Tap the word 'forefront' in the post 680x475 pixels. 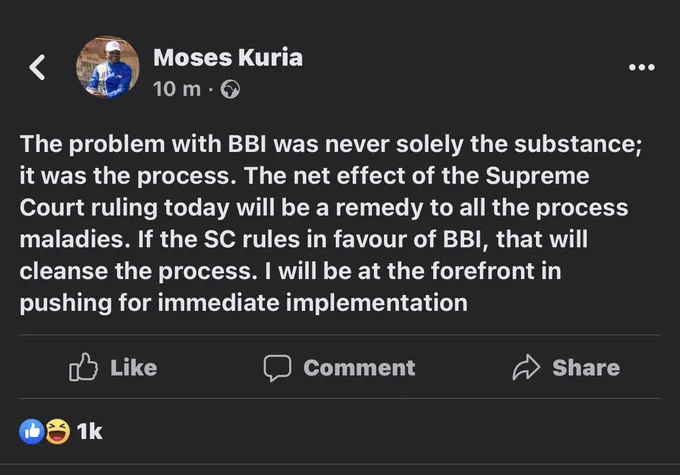482,271
